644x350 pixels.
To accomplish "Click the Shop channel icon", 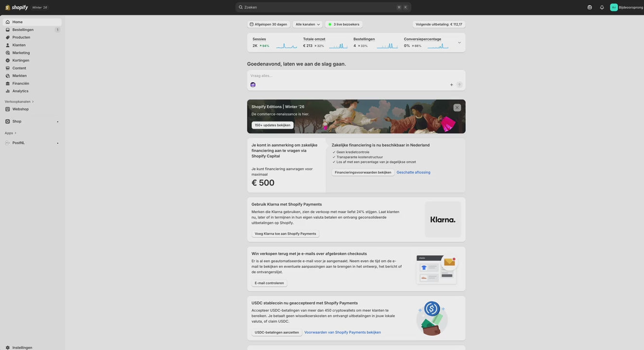I will pos(8,122).
